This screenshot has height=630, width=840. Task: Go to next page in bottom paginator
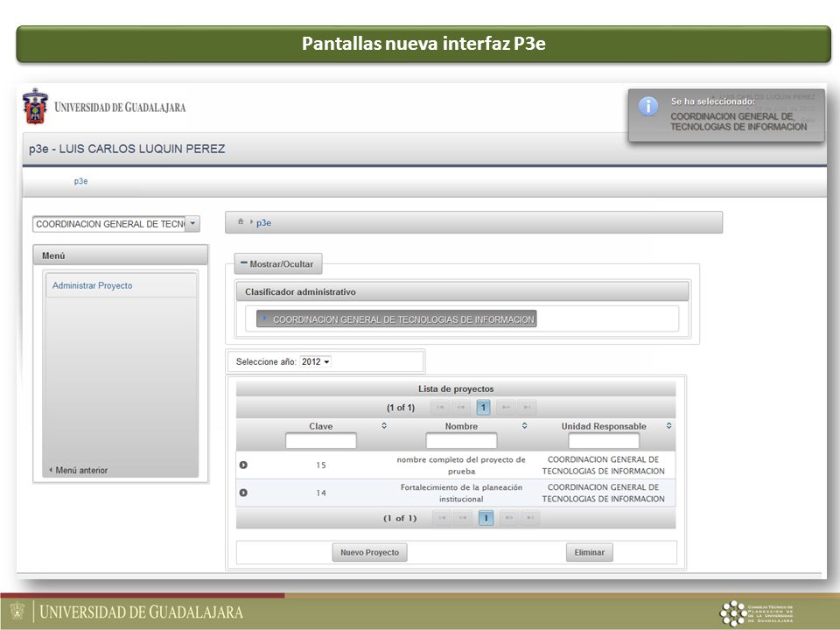[509, 518]
